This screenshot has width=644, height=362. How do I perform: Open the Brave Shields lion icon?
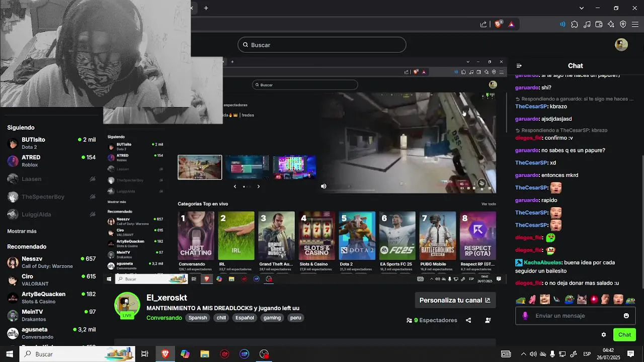click(x=498, y=24)
